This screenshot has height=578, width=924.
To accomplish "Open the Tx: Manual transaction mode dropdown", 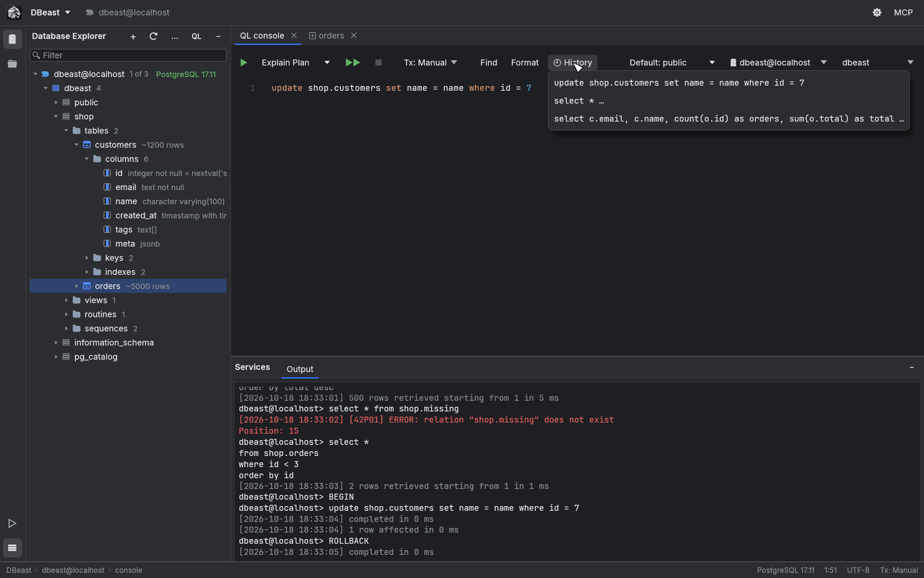I will pyautogui.click(x=430, y=63).
